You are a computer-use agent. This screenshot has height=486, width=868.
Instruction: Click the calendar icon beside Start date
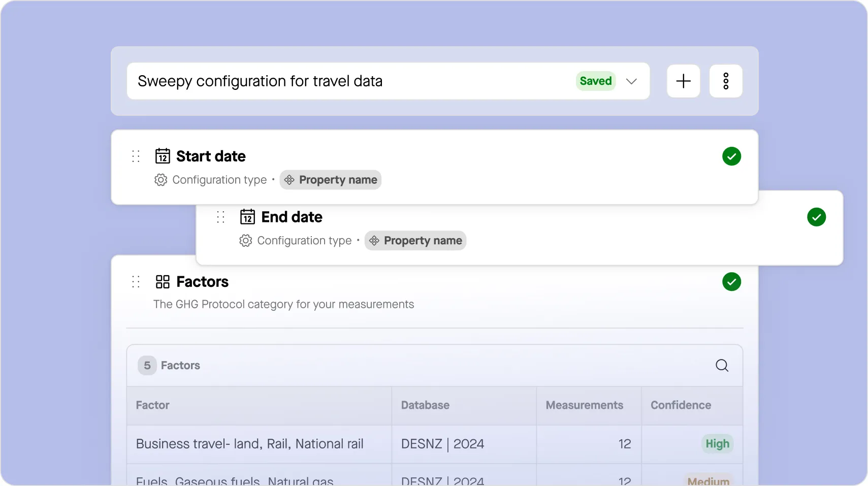tap(163, 156)
